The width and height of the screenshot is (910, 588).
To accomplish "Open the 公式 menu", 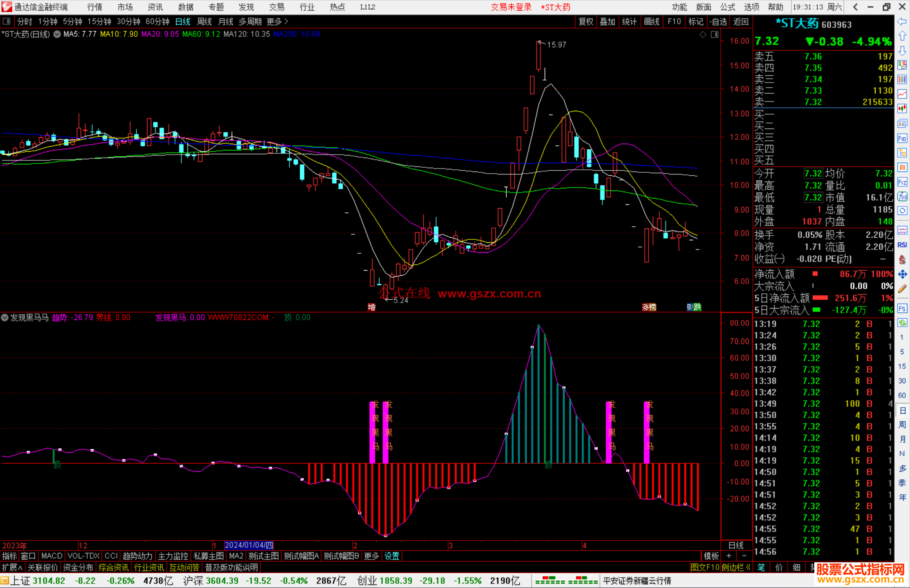I will coord(727,7).
